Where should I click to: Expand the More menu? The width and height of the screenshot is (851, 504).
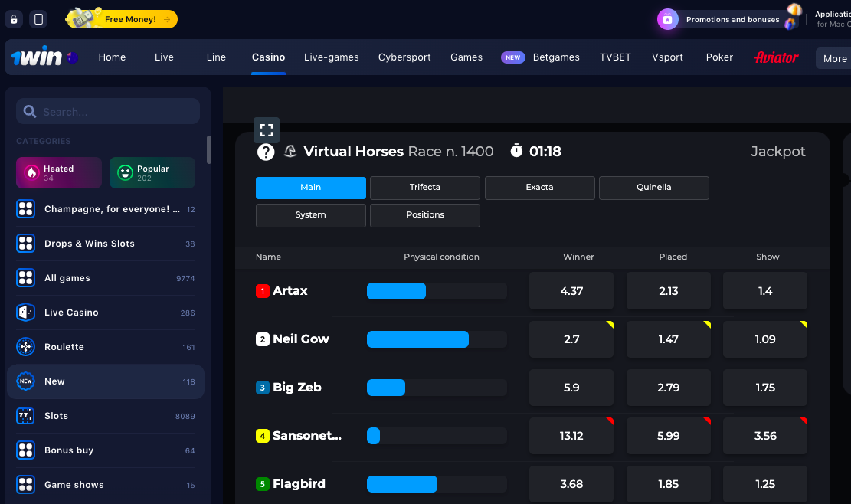[x=833, y=58]
